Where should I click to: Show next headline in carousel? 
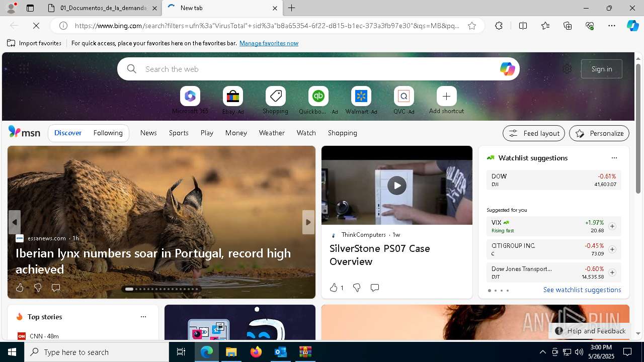click(x=308, y=222)
